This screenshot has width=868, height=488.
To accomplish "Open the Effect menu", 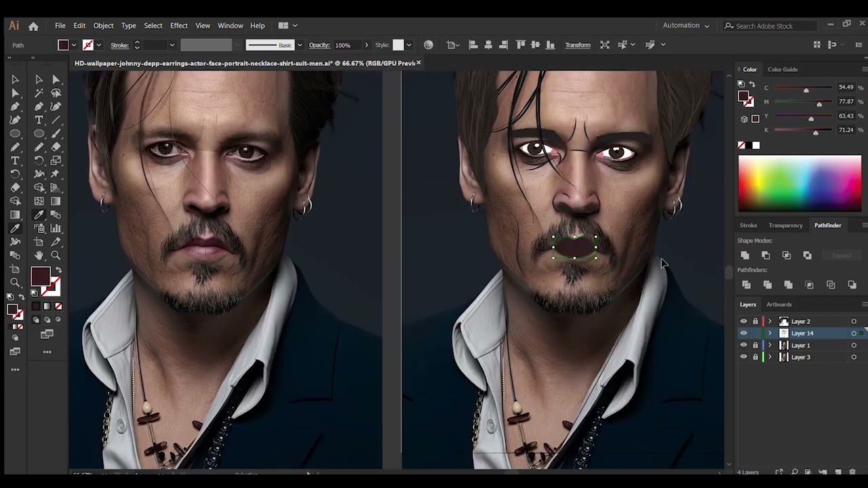I will tap(179, 26).
